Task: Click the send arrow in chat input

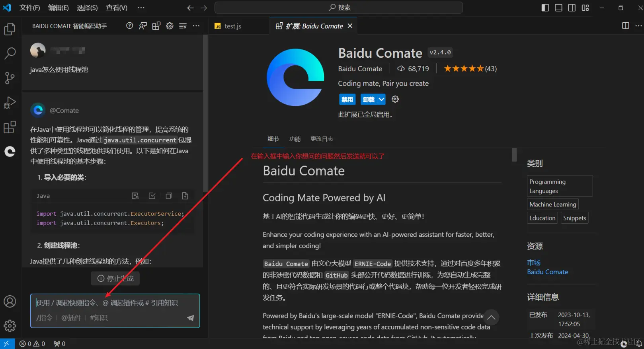Action: coord(191,318)
